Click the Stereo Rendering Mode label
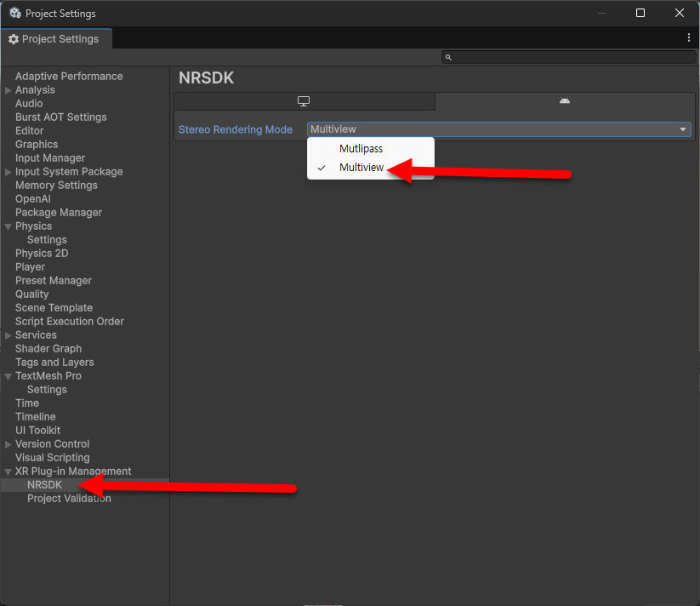 pos(236,129)
